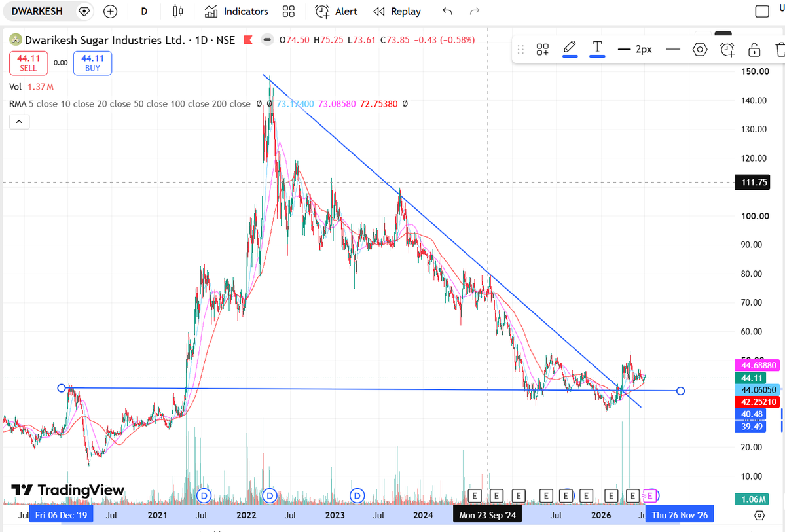Click the first earnings E marker near 2024
This screenshot has height=532, width=785.
[x=474, y=496]
